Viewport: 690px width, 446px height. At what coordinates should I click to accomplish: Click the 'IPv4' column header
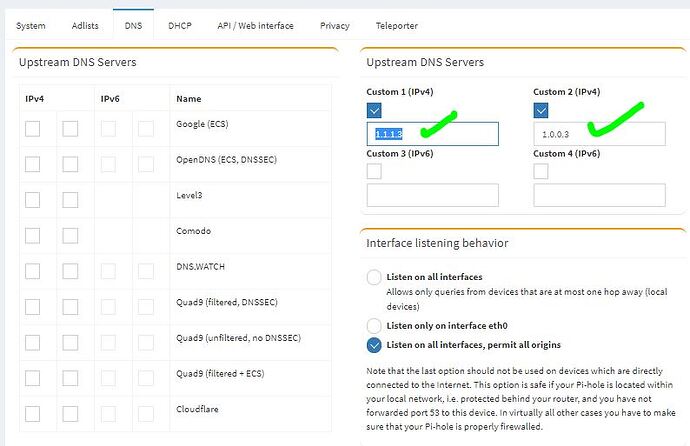pos(34,99)
